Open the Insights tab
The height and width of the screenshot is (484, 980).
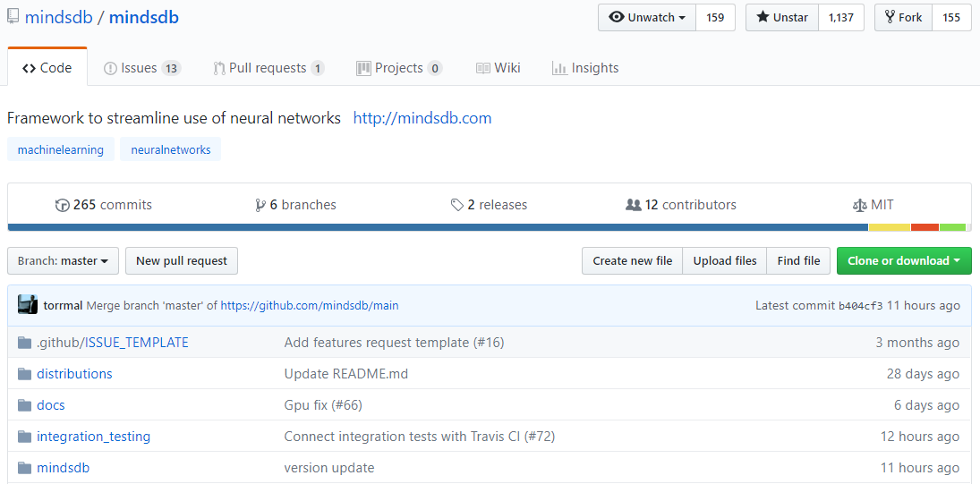click(x=585, y=67)
